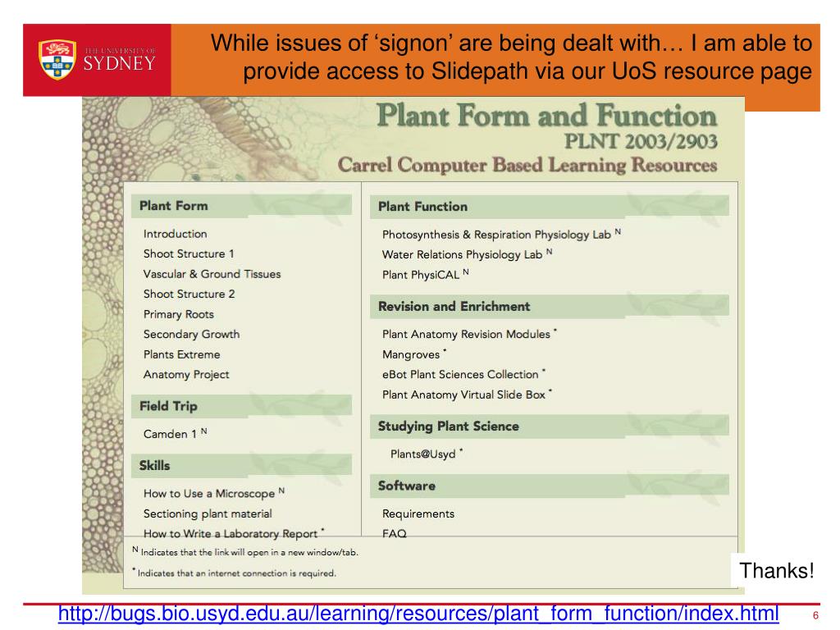Click the Plant Form and Function title
This screenshot has width=840, height=630.
[x=547, y=115]
